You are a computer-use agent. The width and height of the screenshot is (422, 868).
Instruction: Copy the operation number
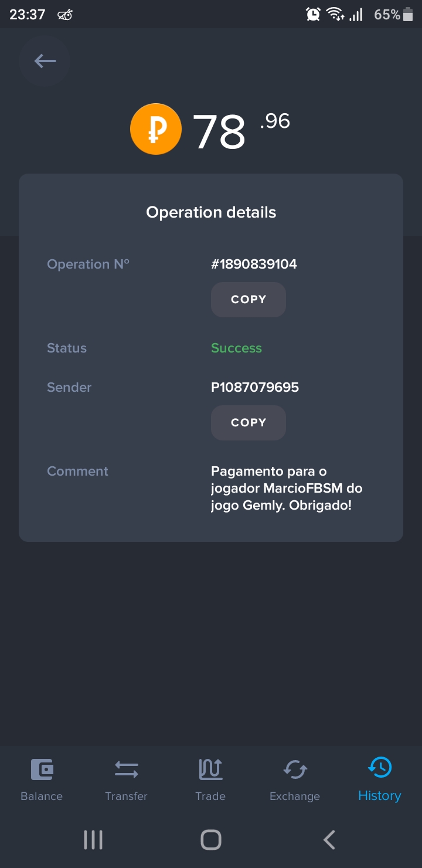tap(249, 300)
